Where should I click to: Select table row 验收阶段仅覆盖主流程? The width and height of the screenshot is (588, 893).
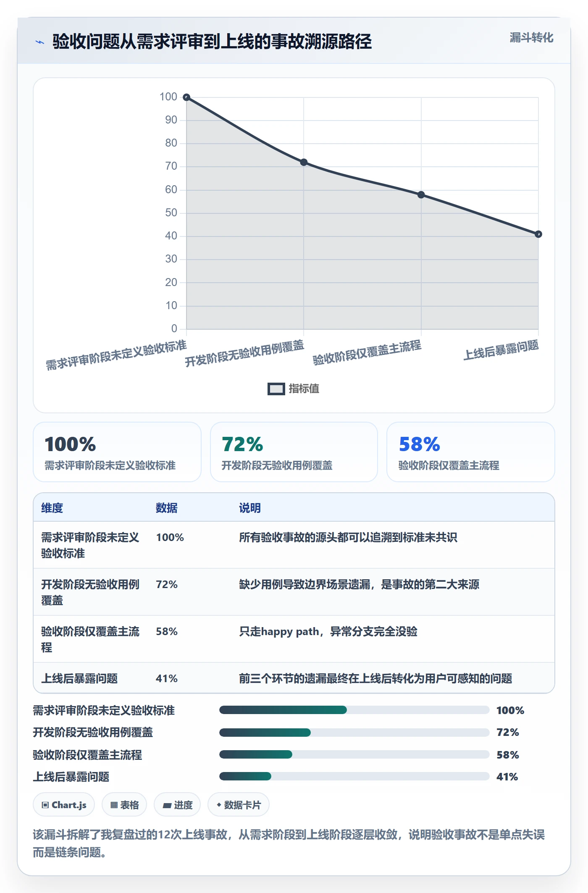[294, 639]
